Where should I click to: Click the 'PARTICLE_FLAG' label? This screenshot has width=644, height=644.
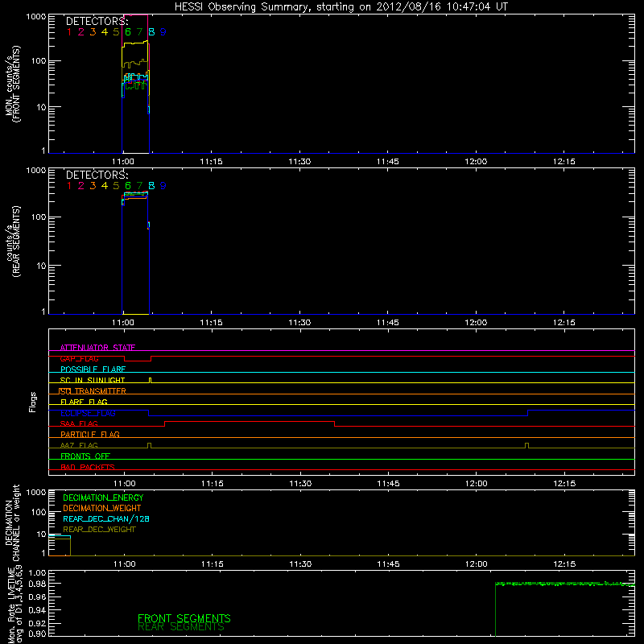tap(90, 434)
